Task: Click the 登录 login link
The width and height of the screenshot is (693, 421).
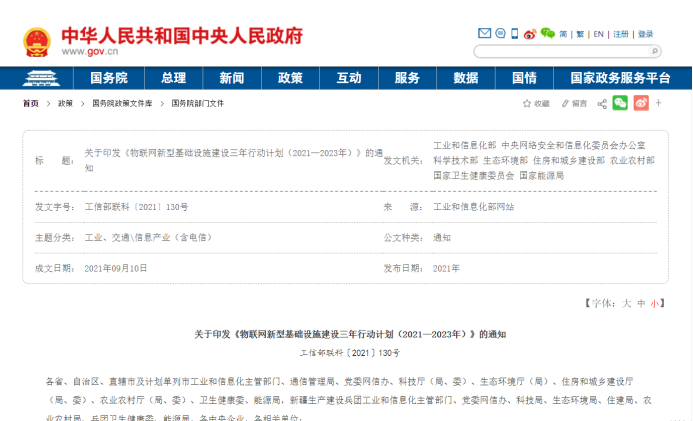Action: click(645, 34)
